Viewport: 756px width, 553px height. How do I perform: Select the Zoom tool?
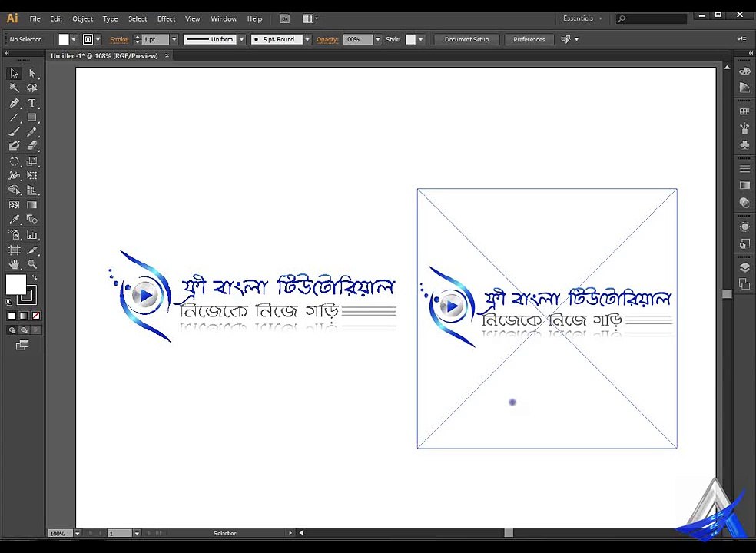coord(32,264)
